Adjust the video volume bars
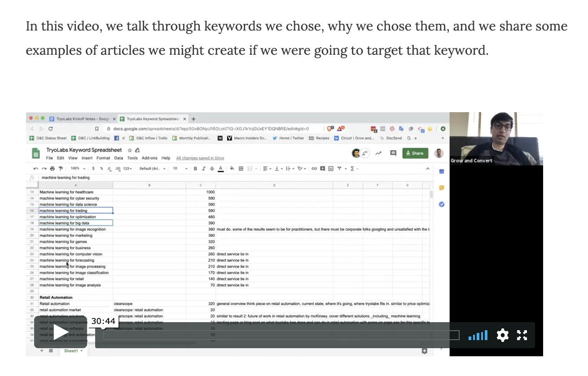Image resolution: width=588 pixels, height=376 pixels. point(478,335)
